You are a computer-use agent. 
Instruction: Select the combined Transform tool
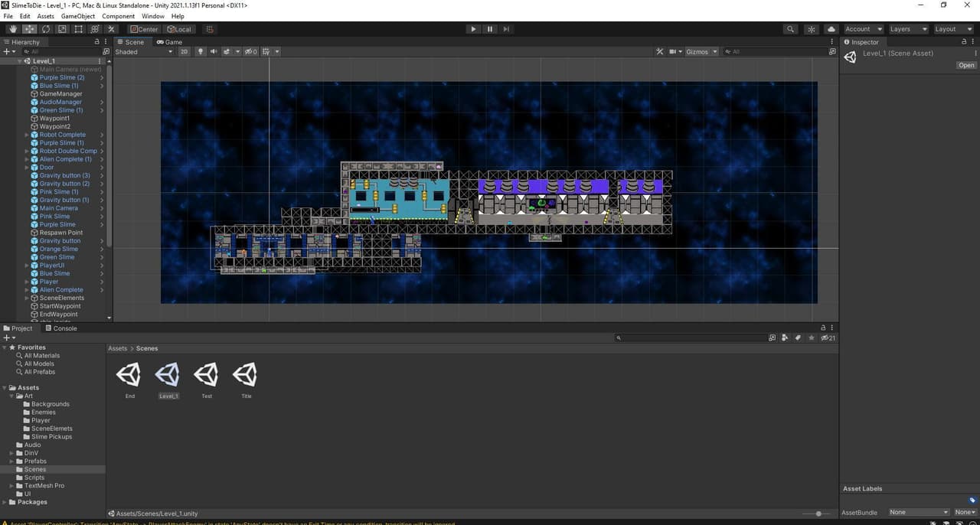(x=94, y=29)
